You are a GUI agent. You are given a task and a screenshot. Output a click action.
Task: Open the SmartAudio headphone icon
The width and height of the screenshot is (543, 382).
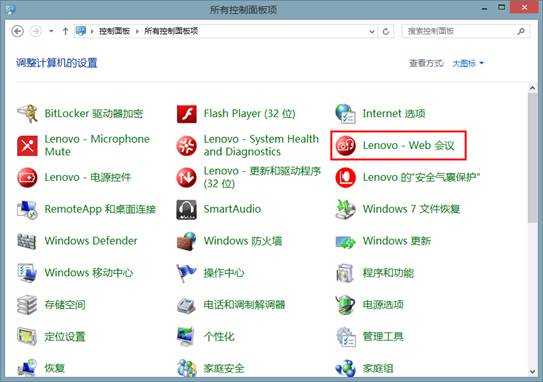[187, 210]
